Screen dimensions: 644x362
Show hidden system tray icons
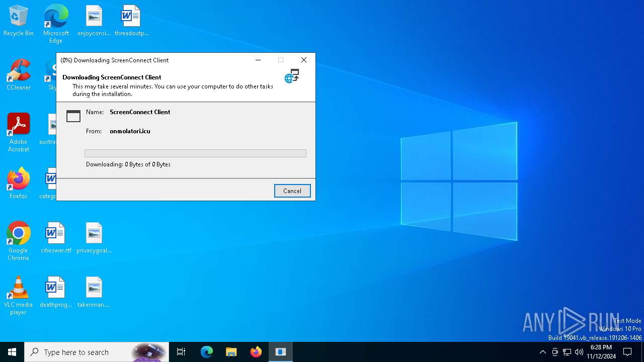click(542, 352)
